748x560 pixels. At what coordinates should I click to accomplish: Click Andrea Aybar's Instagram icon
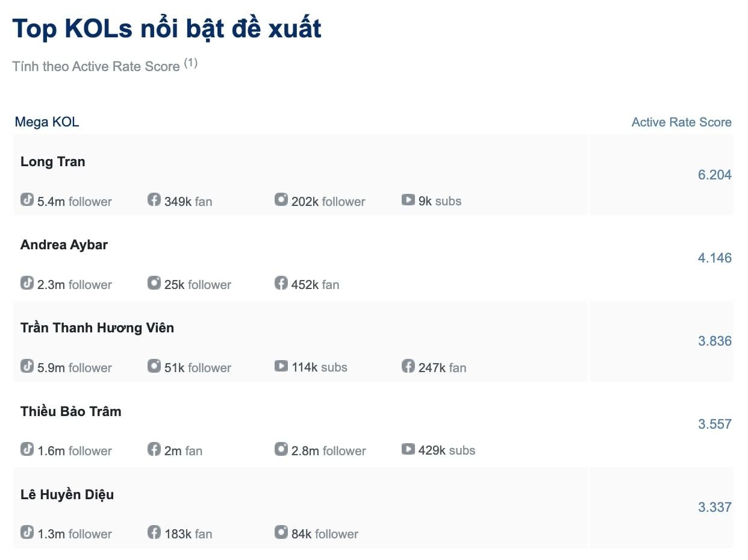(154, 282)
